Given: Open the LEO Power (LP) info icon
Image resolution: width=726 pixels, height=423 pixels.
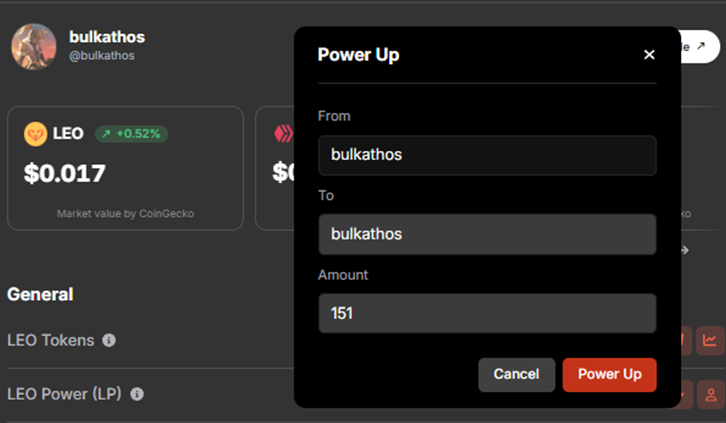Looking at the screenshot, I should [x=137, y=394].
